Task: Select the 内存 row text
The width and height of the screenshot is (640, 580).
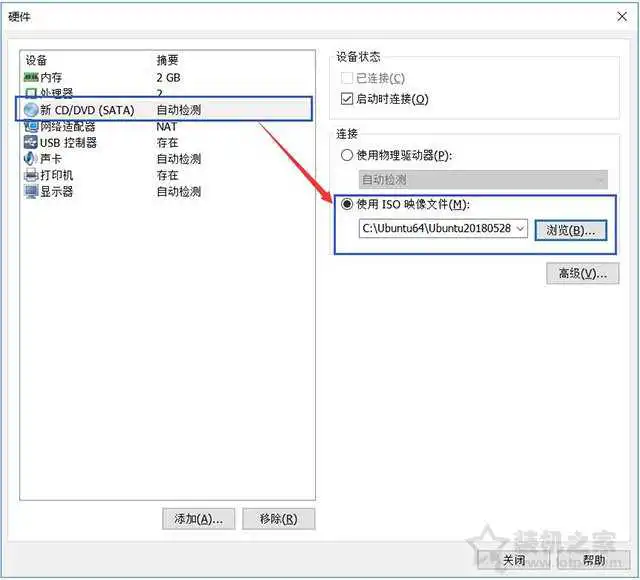Action: 51,78
